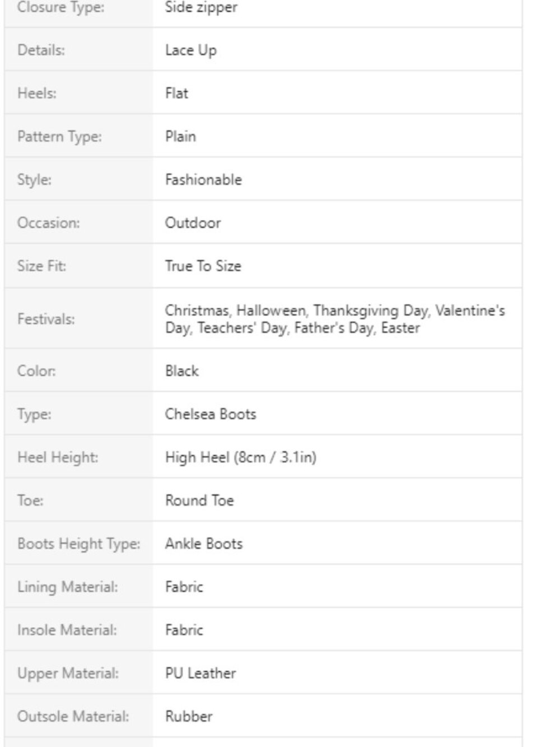The image size is (560, 747).
Task: Click the Festivals list text
Action: (335, 319)
